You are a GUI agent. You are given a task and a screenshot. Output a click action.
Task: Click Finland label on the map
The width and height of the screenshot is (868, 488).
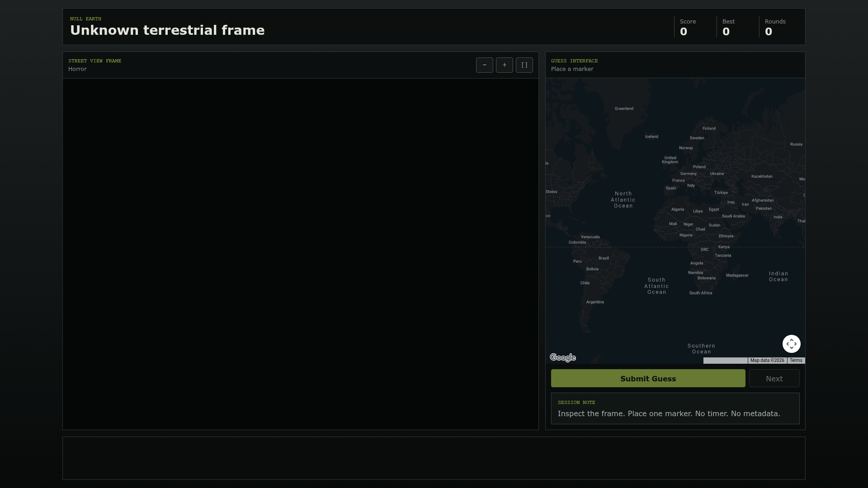(709, 128)
